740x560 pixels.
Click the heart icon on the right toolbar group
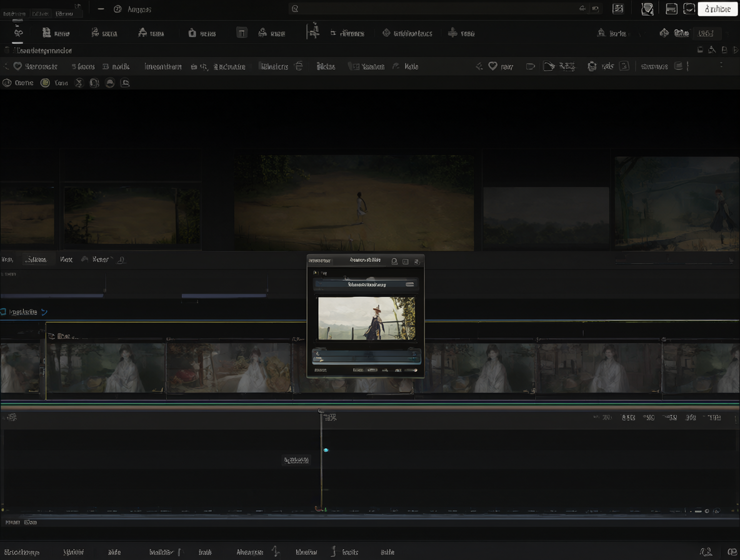click(x=492, y=66)
